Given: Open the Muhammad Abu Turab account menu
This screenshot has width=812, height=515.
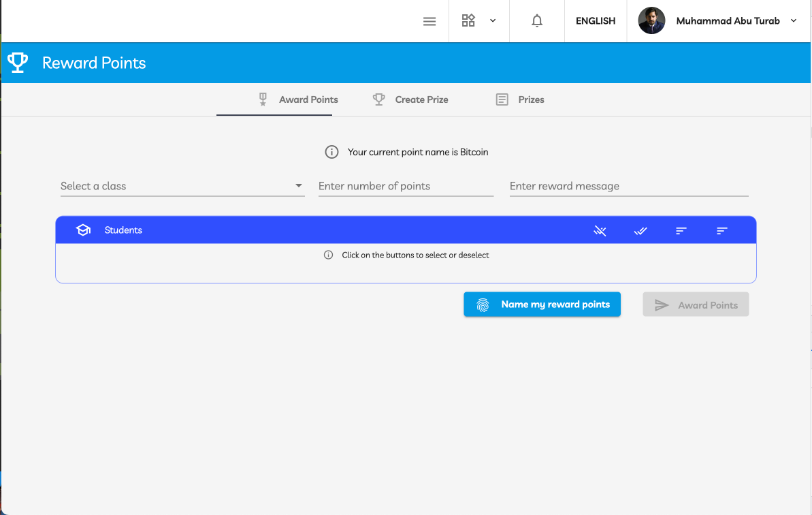Looking at the screenshot, I should point(728,20).
